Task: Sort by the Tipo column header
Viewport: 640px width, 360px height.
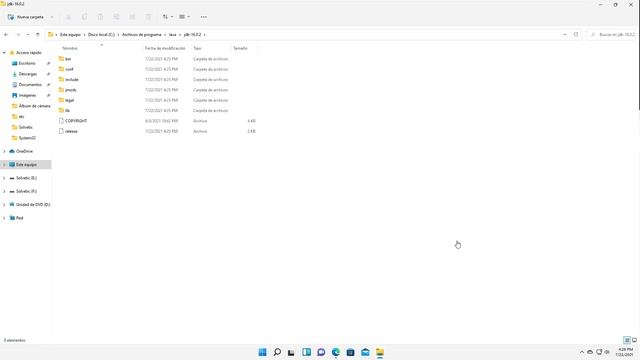Action: (197, 48)
